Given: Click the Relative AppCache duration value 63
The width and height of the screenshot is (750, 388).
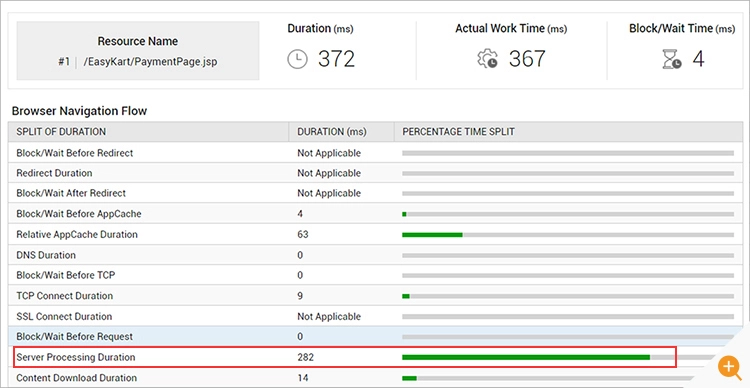Looking at the screenshot, I should click(x=303, y=234).
